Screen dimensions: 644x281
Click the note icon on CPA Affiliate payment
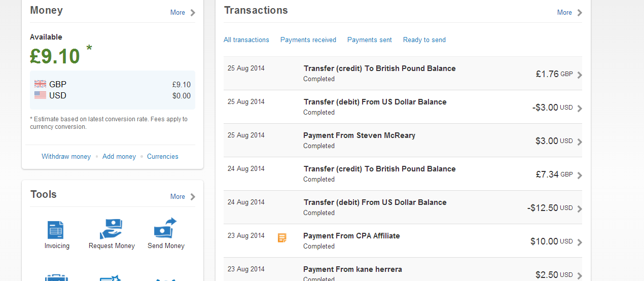coord(282,237)
